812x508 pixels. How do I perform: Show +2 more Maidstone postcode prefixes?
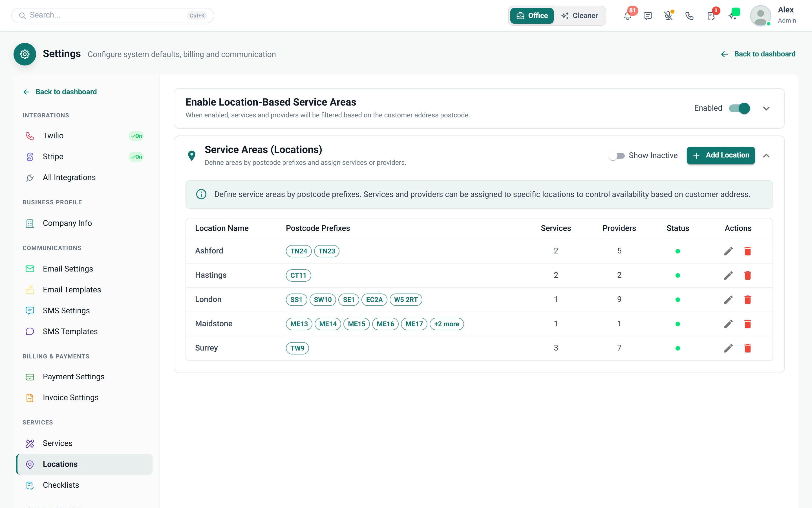[447, 324]
